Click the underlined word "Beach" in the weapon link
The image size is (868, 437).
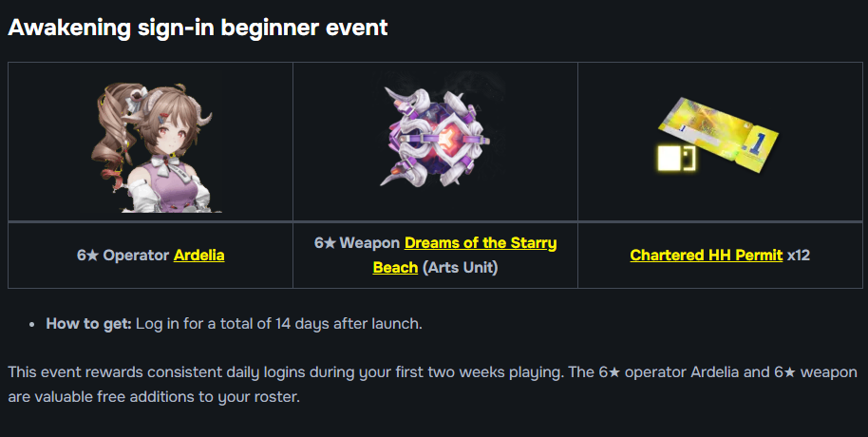[x=395, y=268]
